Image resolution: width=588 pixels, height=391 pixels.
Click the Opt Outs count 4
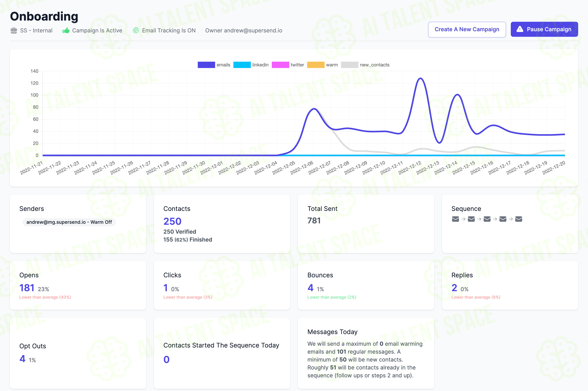(x=23, y=359)
